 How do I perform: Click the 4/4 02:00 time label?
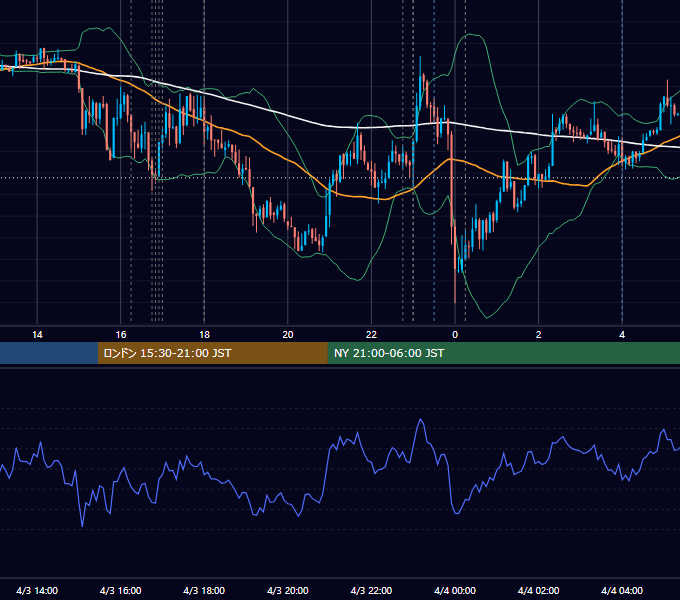tap(538, 590)
